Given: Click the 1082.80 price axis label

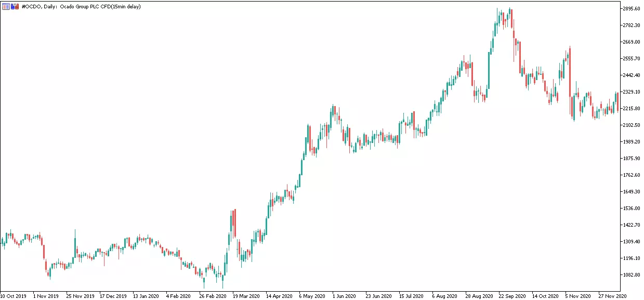Looking at the screenshot, I should [632, 275].
